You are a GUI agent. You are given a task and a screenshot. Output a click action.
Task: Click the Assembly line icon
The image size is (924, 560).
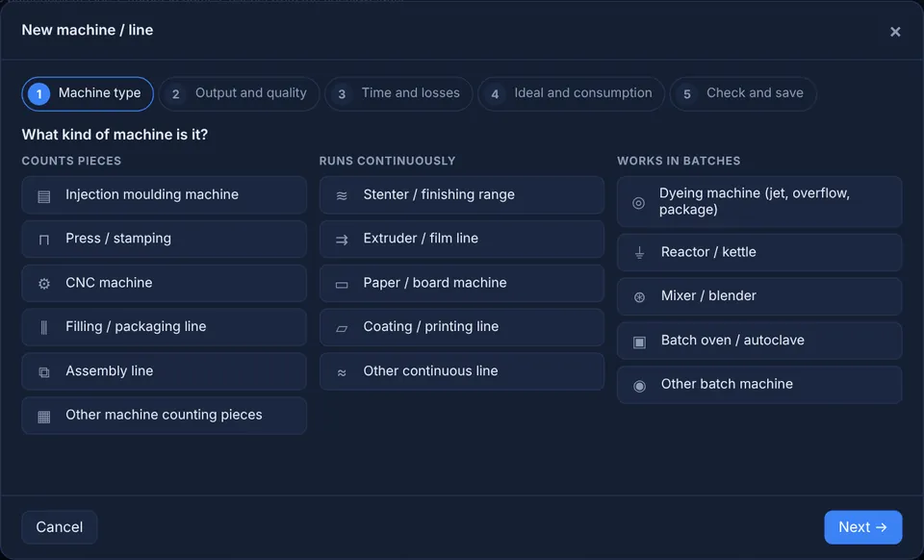[43, 371]
